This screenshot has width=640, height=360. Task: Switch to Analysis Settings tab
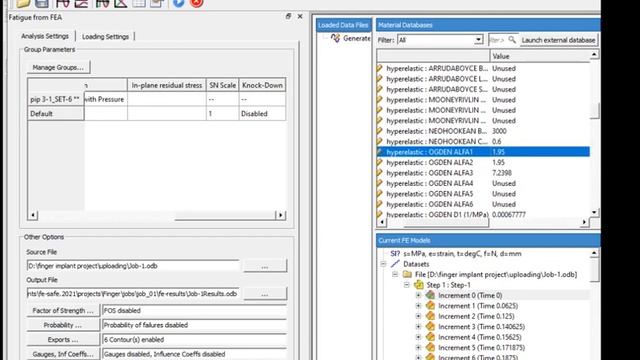coord(45,36)
